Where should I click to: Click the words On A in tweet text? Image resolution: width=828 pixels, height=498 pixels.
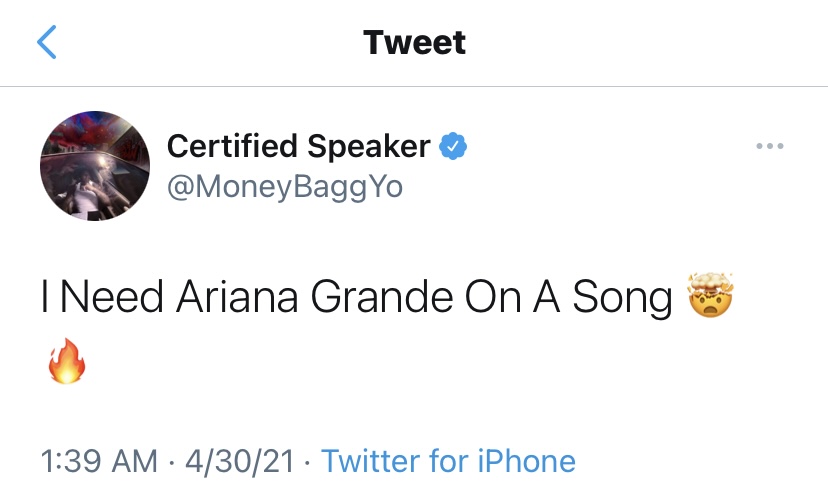512,297
